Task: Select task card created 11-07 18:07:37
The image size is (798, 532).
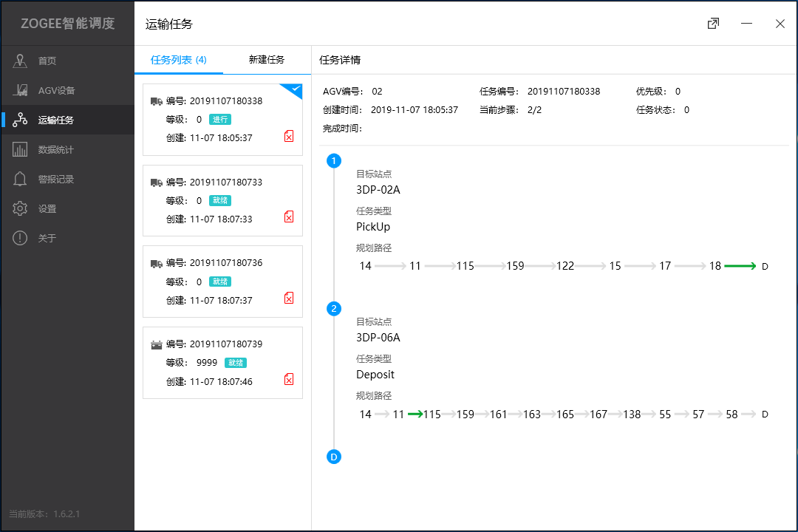Action: click(x=223, y=282)
